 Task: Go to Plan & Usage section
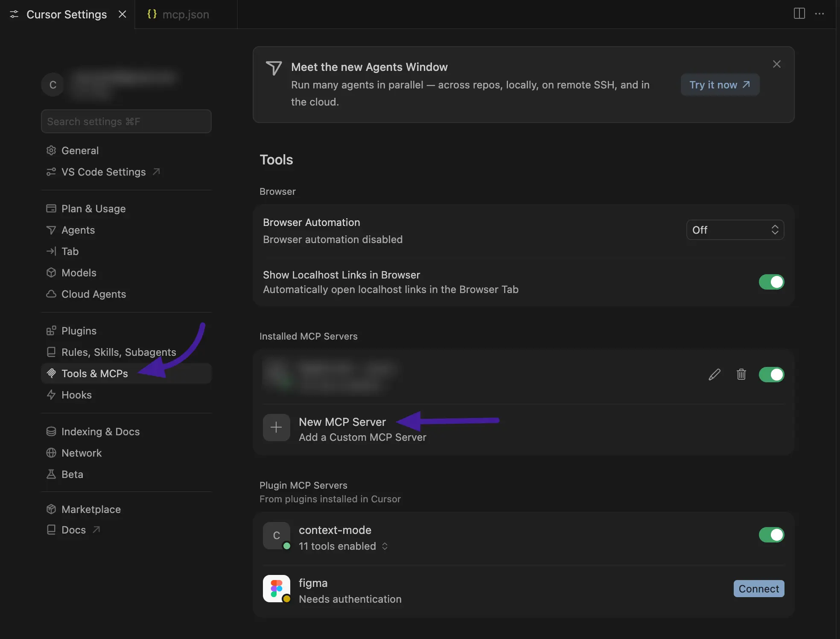pyautogui.click(x=126, y=208)
